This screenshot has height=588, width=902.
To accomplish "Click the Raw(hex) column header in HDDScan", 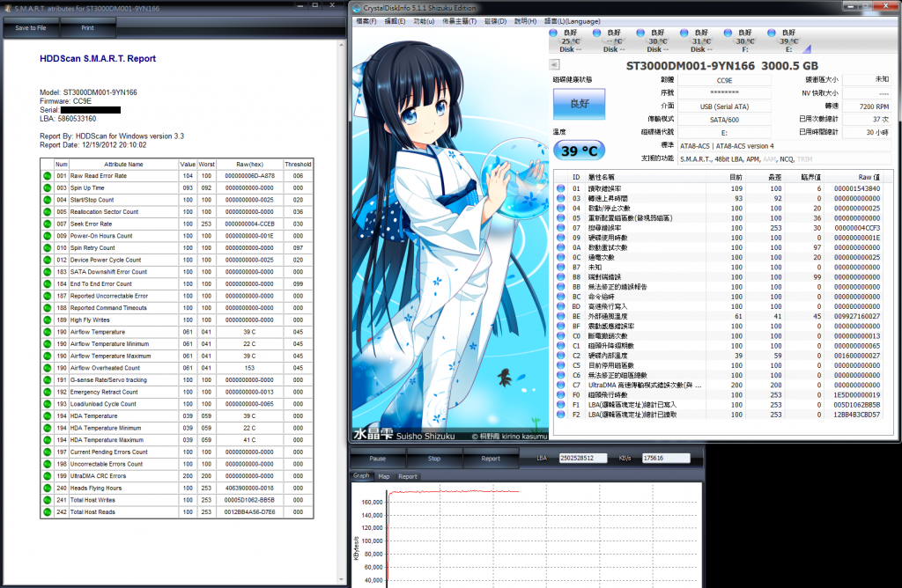I will pos(249,165).
